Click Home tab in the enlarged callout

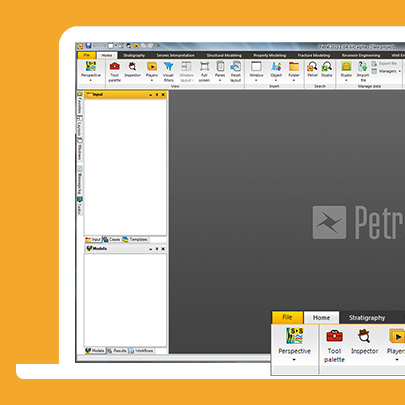[x=321, y=318]
